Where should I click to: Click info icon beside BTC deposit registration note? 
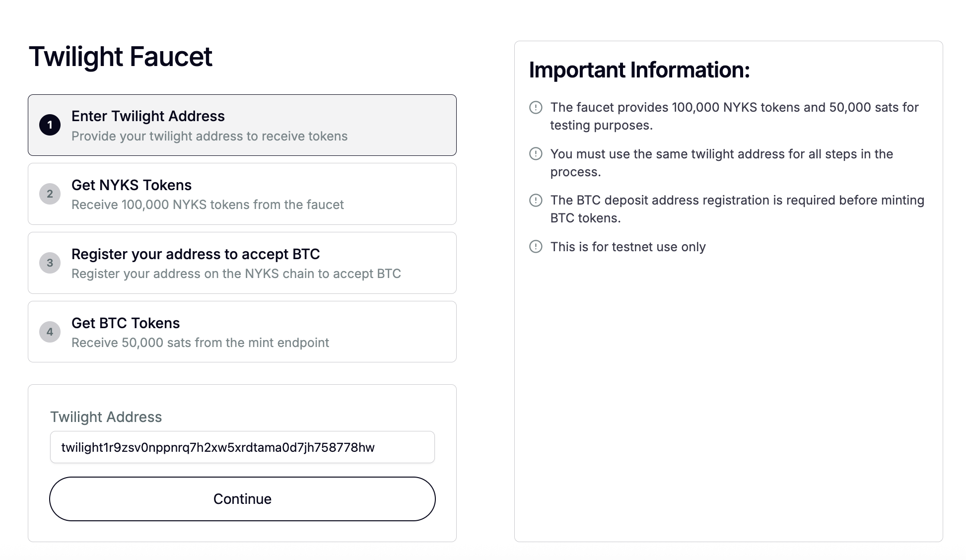pyautogui.click(x=536, y=200)
